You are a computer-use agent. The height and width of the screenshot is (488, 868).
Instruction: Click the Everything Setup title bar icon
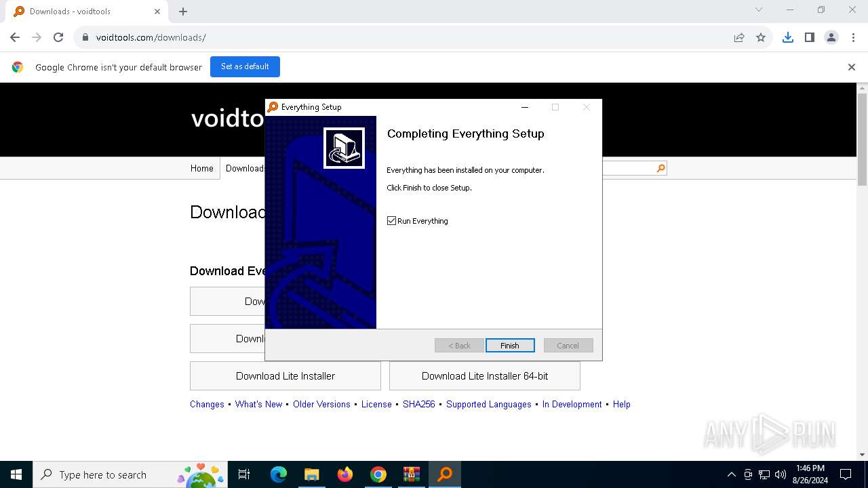tap(273, 107)
